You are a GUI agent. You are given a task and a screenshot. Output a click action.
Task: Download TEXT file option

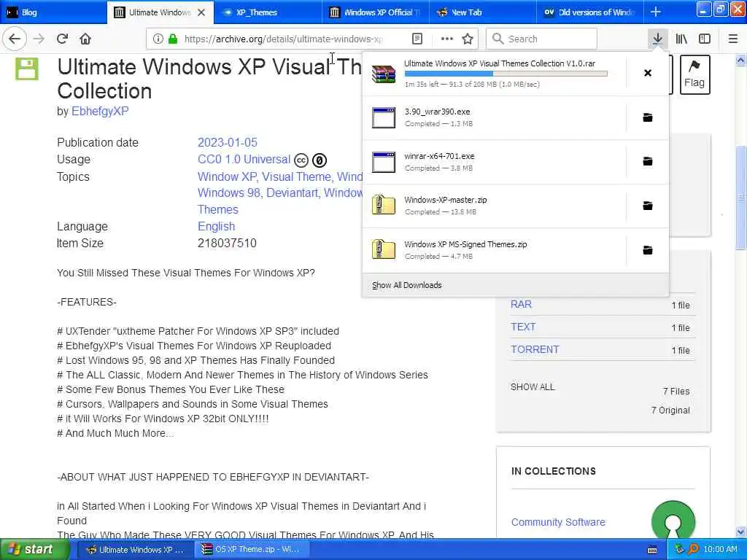(x=523, y=327)
